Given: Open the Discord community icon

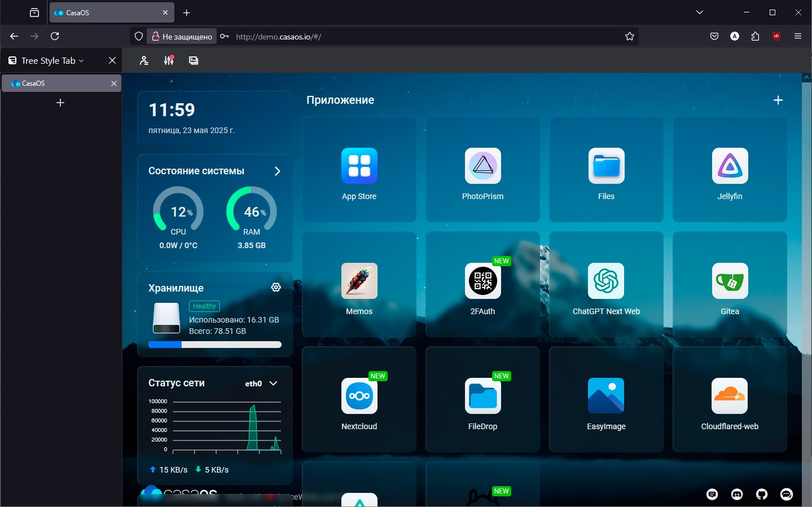Looking at the screenshot, I should click(737, 495).
